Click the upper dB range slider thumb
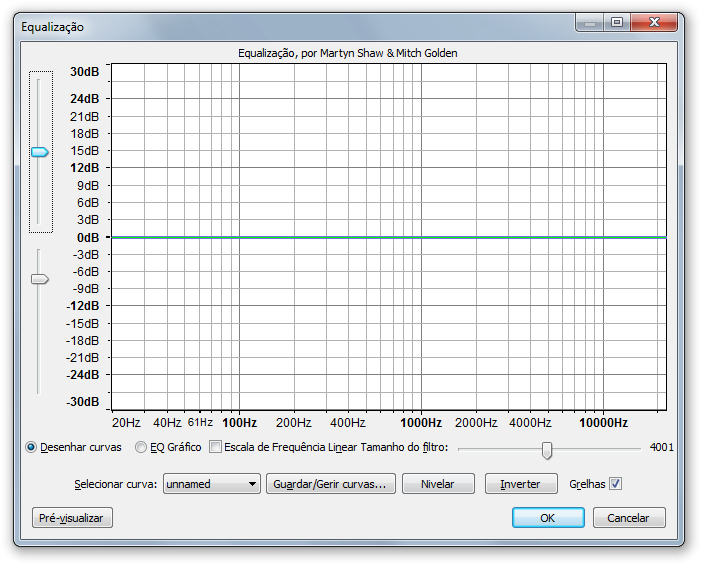This screenshot has height=566, width=702. [x=39, y=152]
